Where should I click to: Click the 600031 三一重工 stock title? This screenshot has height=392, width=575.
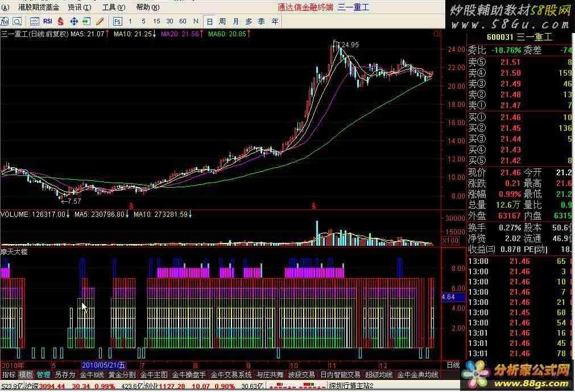[x=519, y=37]
